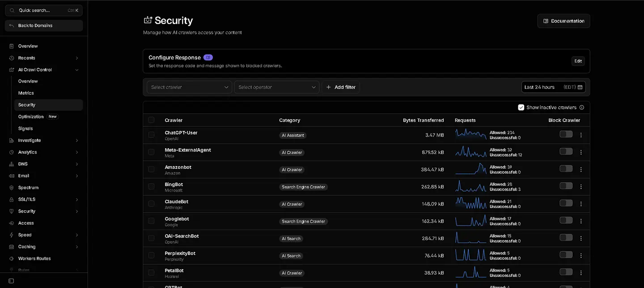Viewport: 644px width, 288px height.
Task: Open three-dot menu for BingBot
Action: tap(581, 187)
